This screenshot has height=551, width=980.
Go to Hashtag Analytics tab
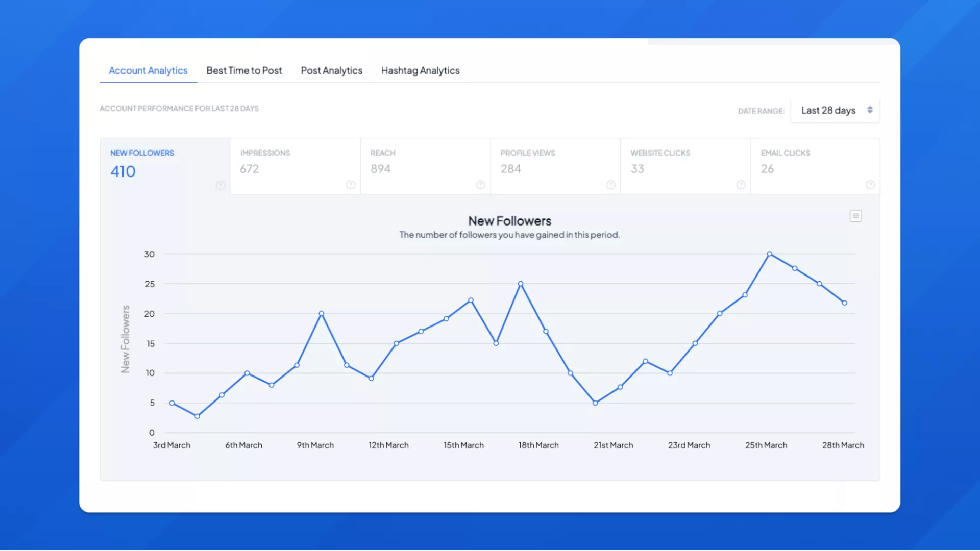(420, 71)
